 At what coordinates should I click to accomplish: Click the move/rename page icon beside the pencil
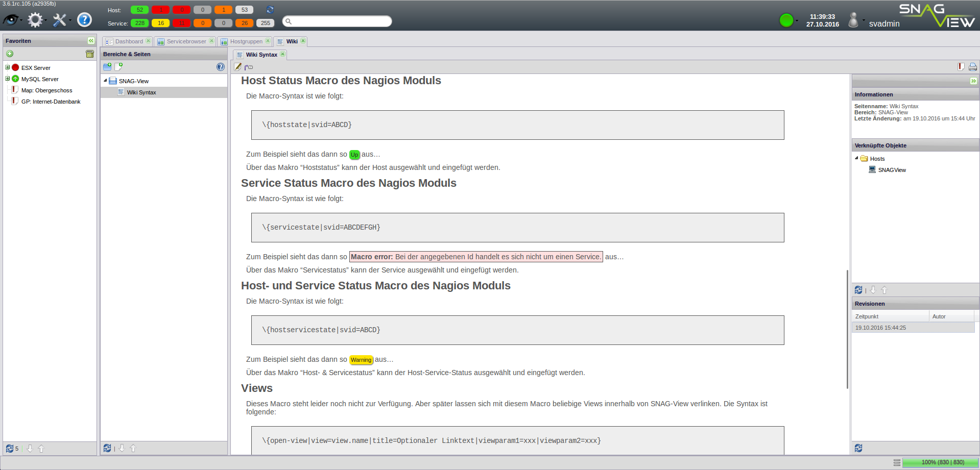click(x=249, y=67)
